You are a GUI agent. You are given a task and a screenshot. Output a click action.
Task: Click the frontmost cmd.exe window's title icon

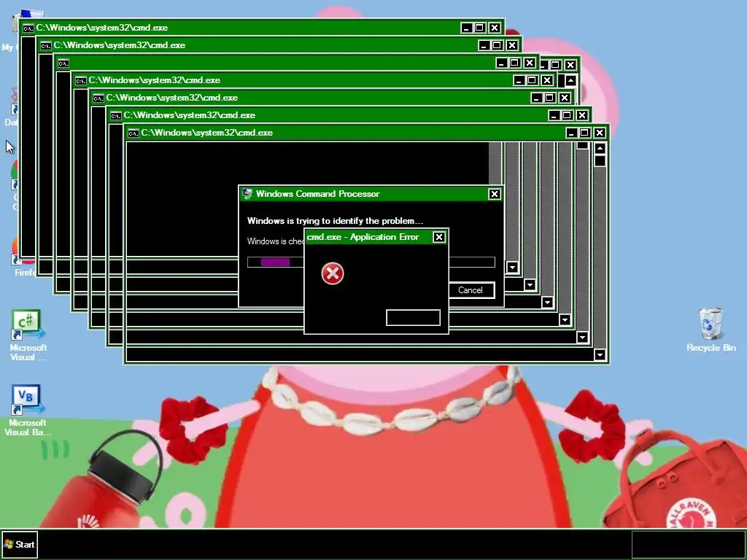click(133, 133)
